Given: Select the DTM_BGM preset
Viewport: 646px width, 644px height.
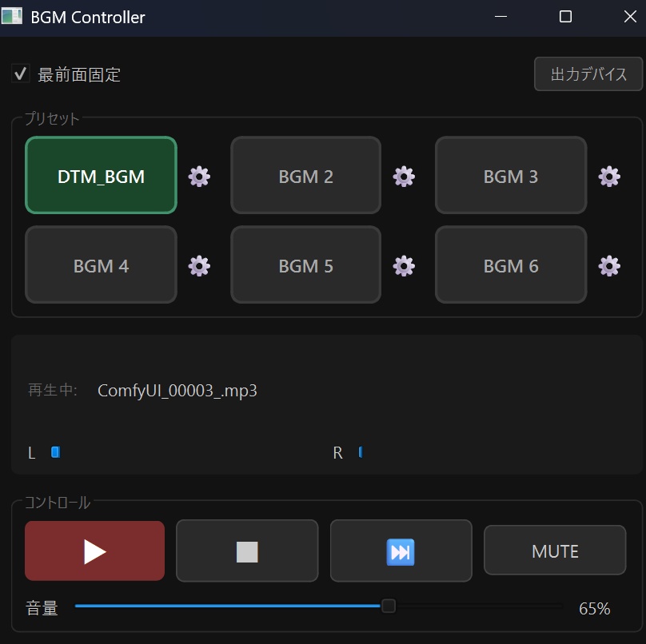Looking at the screenshot, I should click(x=101, y=176).
